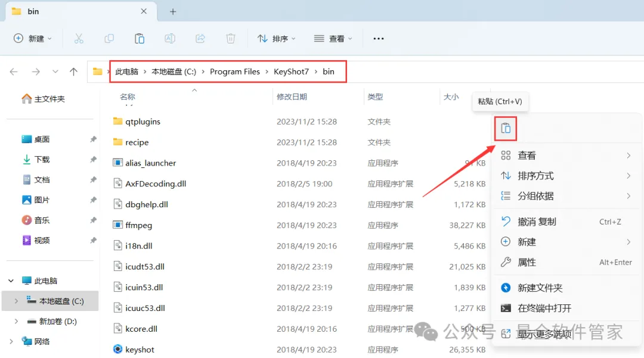
Task: Open 桌面 in the sidebar
Action: (x=36, y=139)
